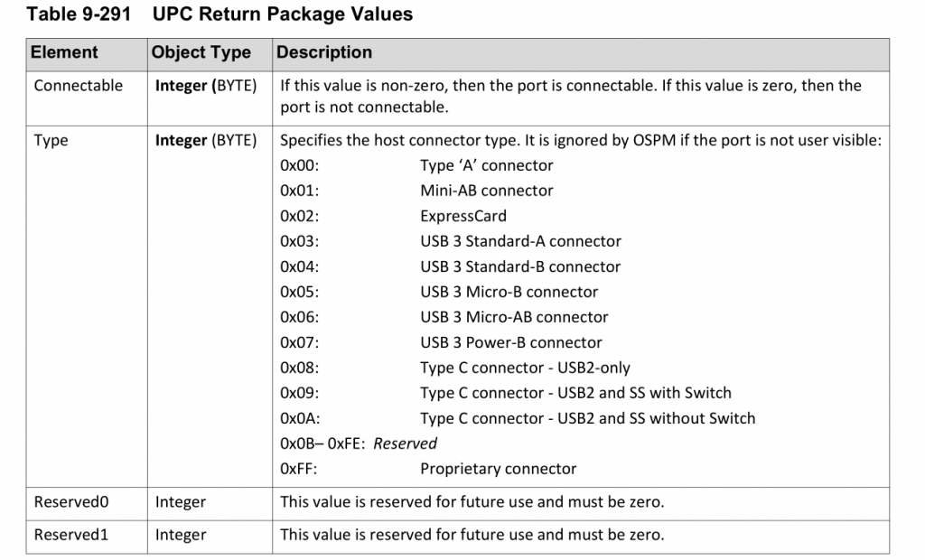The width and height of the screenshot is (925, 560).
Task: Click the "Reserved1" element cell
Action: (x=71, y=534)
